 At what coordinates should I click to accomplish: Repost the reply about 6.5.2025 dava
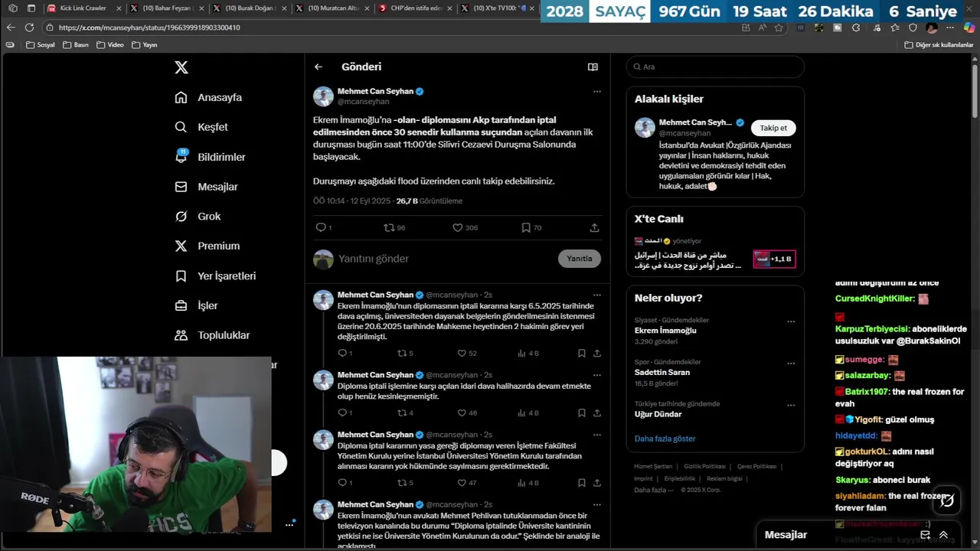pos(402,353)
